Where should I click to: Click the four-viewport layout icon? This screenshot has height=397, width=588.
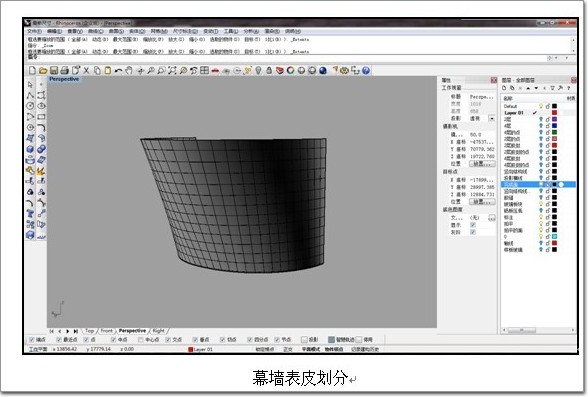tap(204, 70)
